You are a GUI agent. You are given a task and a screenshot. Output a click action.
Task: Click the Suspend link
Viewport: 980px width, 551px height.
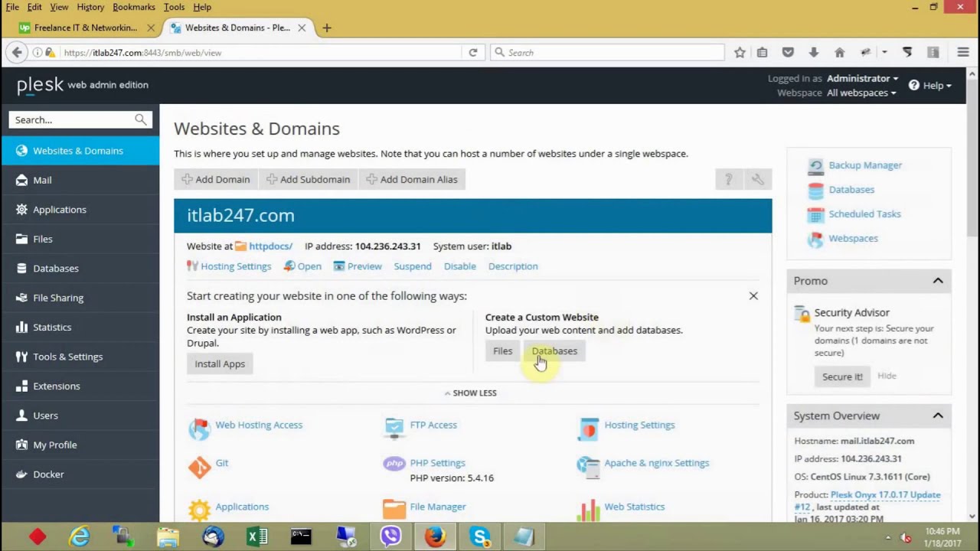pos(413,266)
